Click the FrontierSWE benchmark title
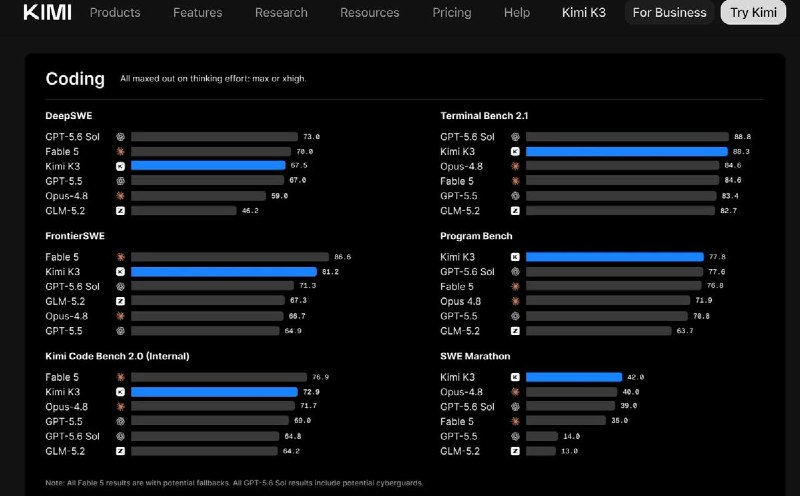This screenshot has width=800, height=496. pos(75,236)
